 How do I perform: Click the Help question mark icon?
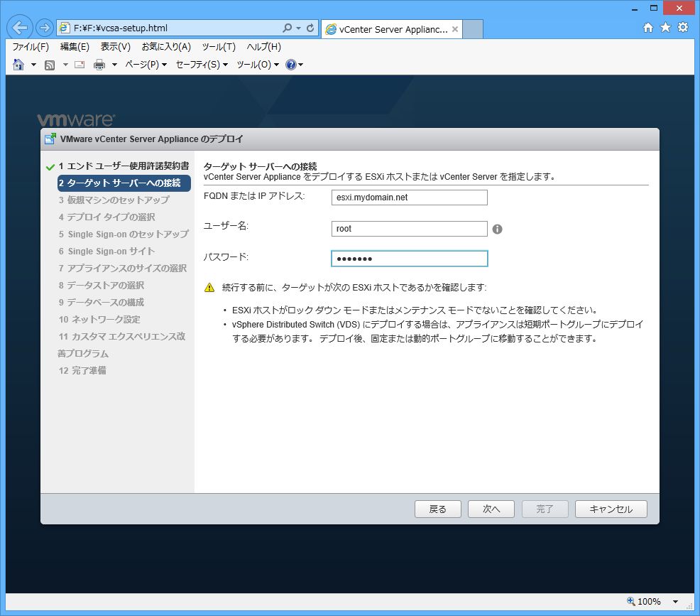click(290, 65)
